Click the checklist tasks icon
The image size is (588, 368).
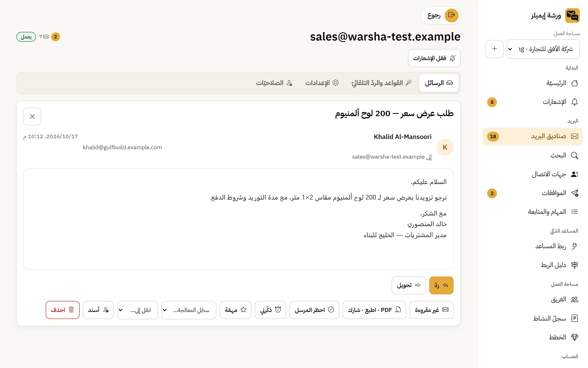click(x=574, y=212)
